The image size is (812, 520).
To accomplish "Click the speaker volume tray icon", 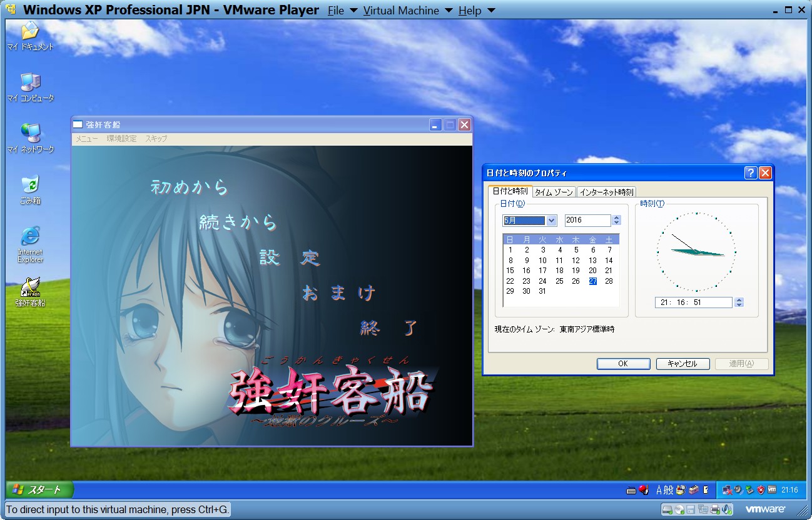I will point(739,490).
